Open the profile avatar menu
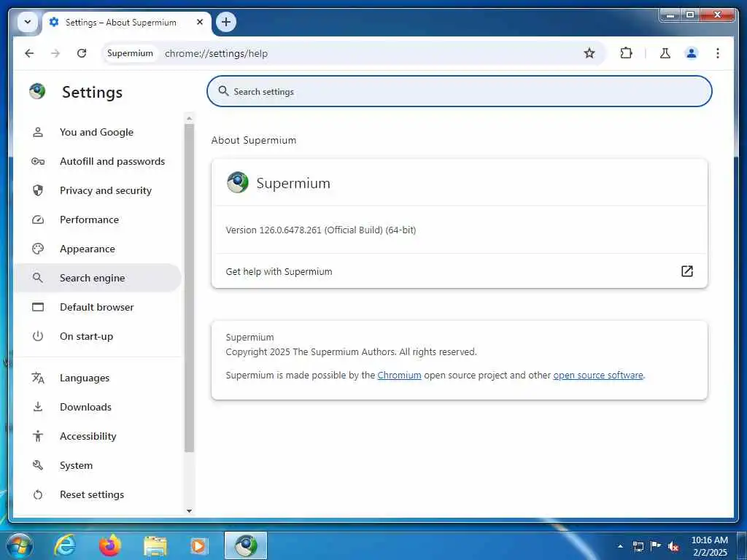 point(692,53)
